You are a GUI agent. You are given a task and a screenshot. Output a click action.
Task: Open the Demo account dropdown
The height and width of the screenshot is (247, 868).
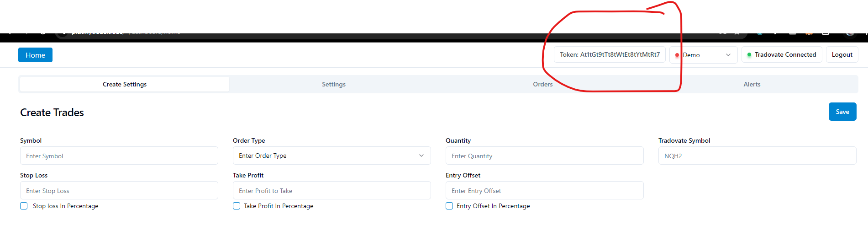pyautogui.click(x=703, y=55)
